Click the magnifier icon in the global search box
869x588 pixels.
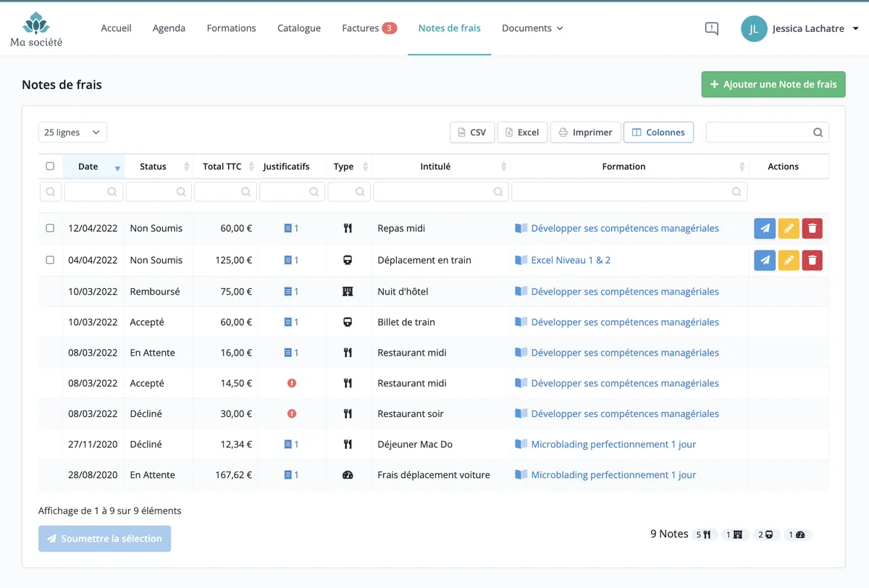coord(818,133)
